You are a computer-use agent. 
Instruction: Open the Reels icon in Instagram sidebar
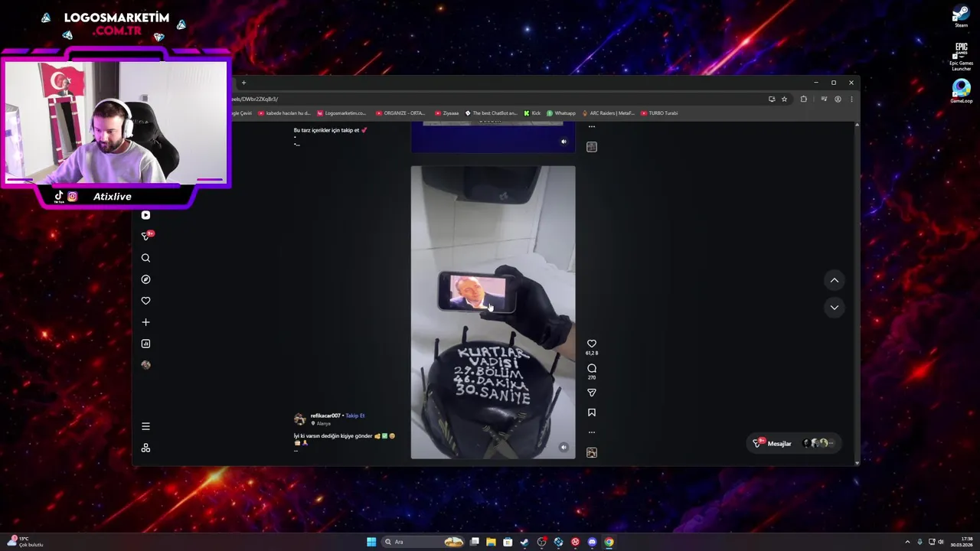[x=145, y=215]
